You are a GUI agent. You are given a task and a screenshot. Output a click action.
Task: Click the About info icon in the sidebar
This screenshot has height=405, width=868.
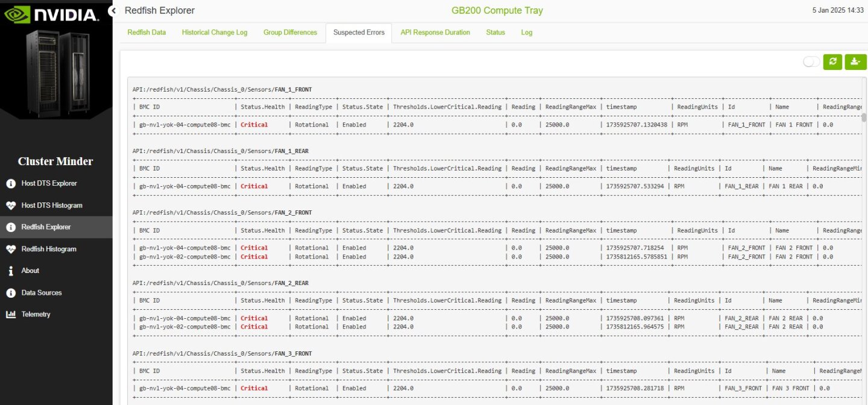click(x=10, y=271)
